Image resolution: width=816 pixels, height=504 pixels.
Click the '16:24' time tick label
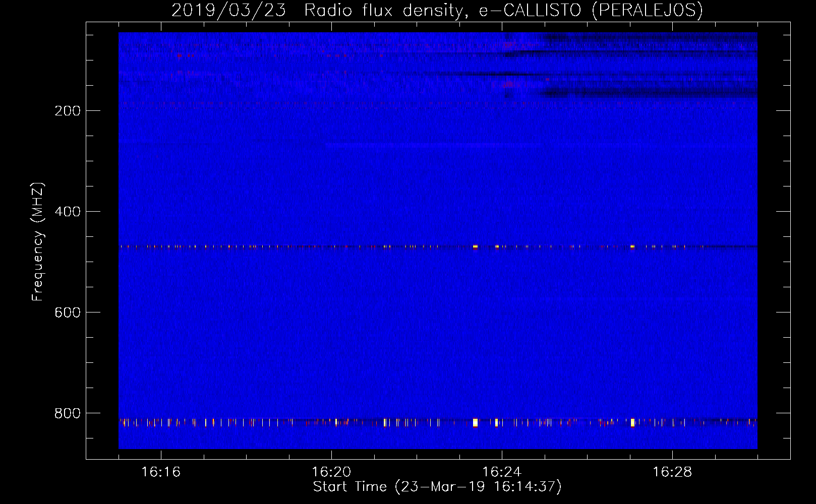502,472
